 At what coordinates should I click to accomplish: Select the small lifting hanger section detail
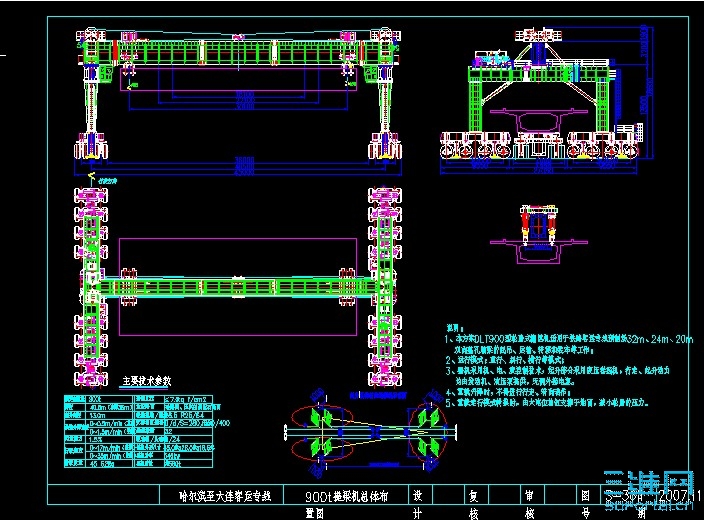pos(538,234)
